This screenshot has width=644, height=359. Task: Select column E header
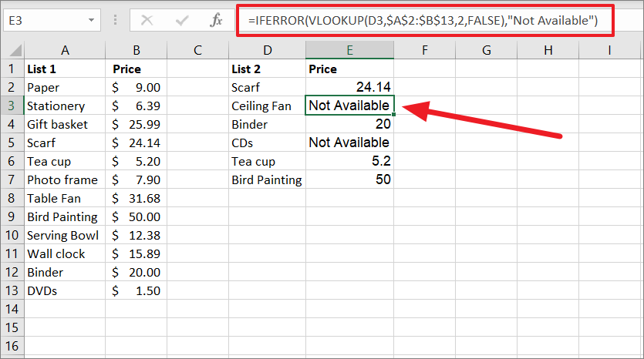(x=350, y=50)
